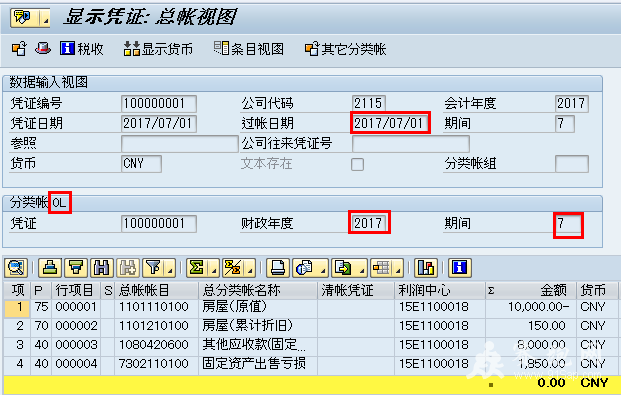Image resolution: width=621 pixels, height=395 pixels.
Task: Click the choose layout grid icon
Action: point(382,268)
